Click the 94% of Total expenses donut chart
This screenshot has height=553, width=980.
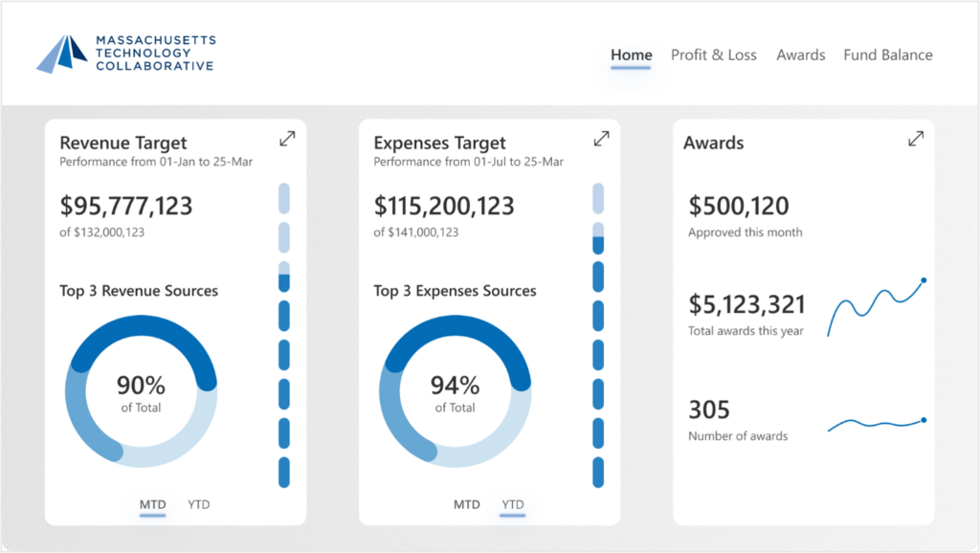455,391
